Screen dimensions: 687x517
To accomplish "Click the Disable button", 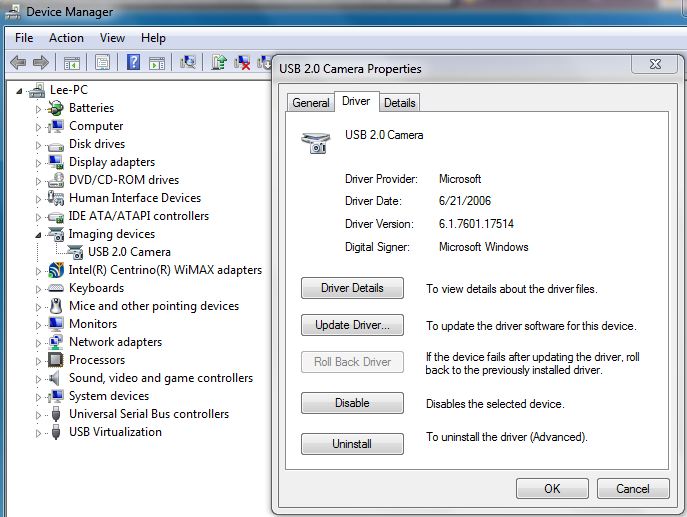I will click(x=352, y=403).
